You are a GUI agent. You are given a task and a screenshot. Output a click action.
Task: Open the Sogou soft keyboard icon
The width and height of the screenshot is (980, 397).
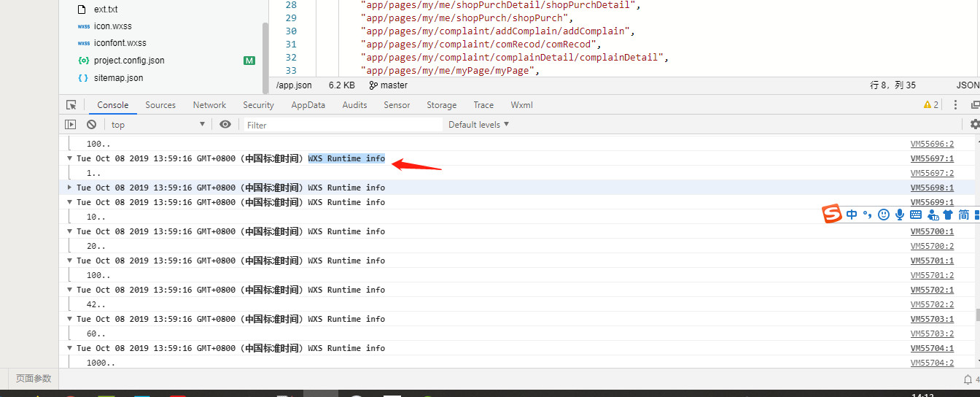point(916,215)
